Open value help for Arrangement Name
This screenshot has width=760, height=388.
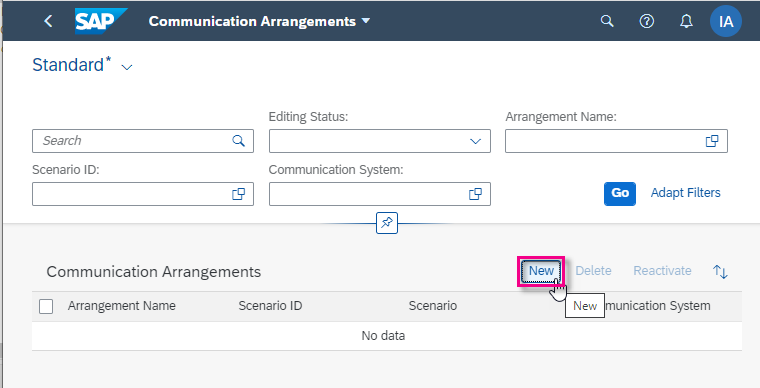tap(712, 141)
